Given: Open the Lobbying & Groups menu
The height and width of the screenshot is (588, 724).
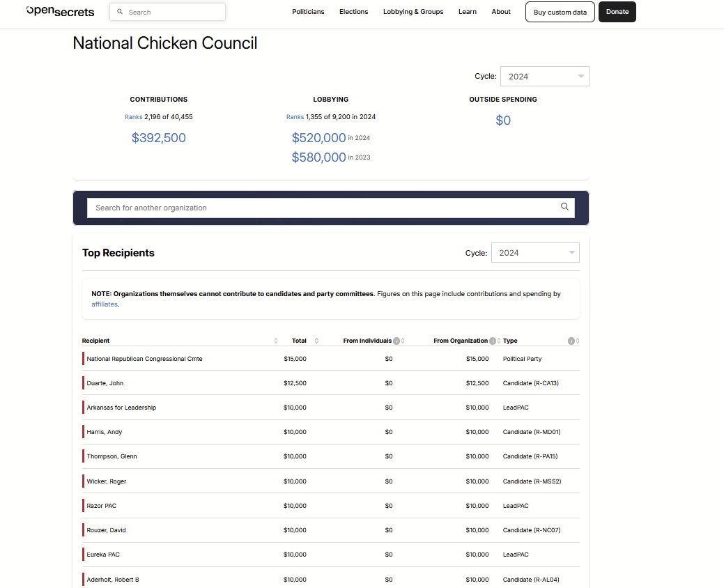Looking at the screenshot, I should 413,12.
